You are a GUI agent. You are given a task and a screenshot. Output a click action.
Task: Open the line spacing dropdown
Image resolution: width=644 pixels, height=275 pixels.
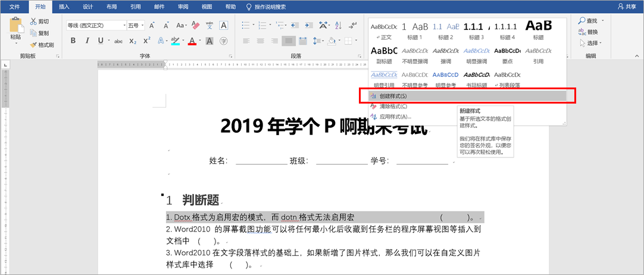click(x=323, y=40)
